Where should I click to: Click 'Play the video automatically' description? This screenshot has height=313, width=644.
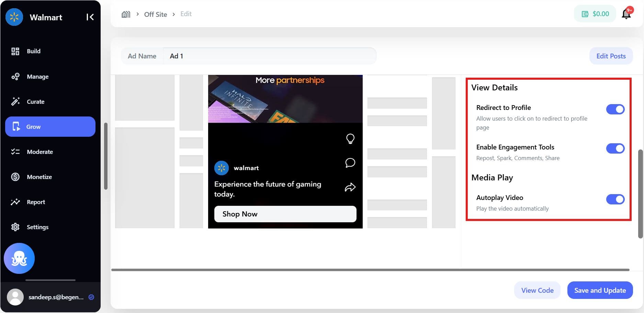[512, 209]
